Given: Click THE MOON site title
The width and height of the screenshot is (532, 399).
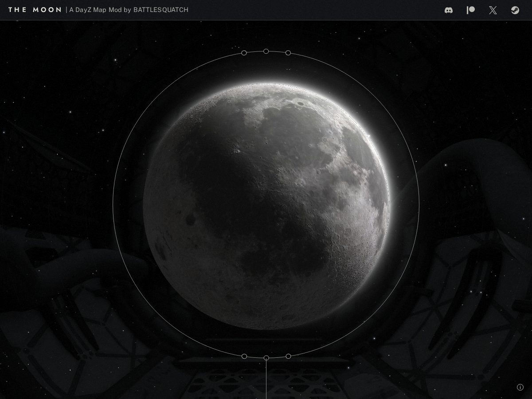Looking at the screenshot, I should [35, 10].
